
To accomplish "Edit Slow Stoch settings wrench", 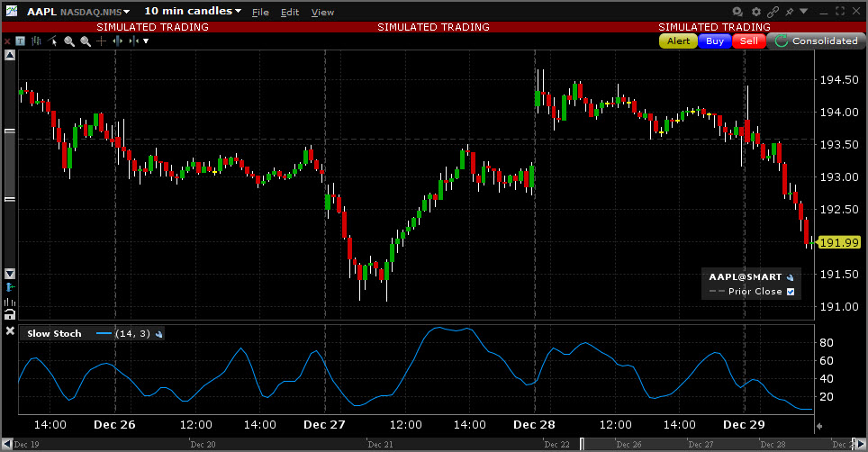I will tap(159, 334).
